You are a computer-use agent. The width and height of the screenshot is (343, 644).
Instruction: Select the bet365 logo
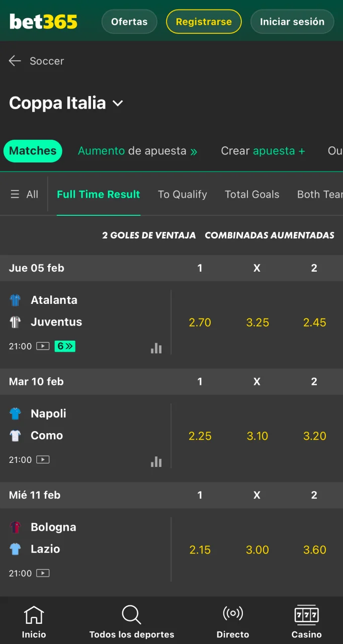pos(43,21)
